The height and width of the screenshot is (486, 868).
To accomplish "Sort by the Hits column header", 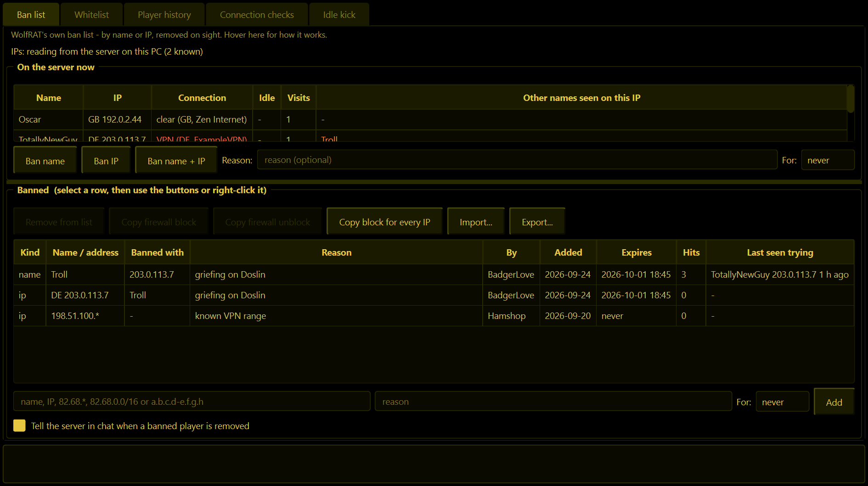I will (x=691, y=252).
